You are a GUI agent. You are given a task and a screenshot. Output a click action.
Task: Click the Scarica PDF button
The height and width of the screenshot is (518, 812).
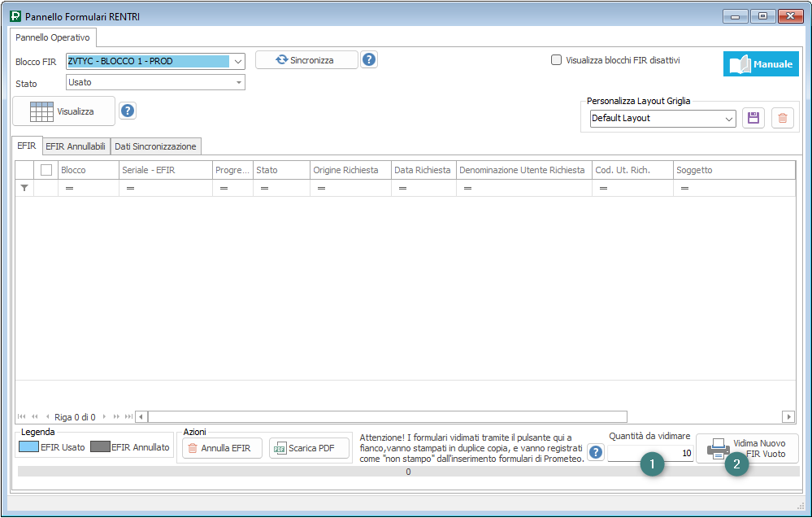[x=308, y=448]
